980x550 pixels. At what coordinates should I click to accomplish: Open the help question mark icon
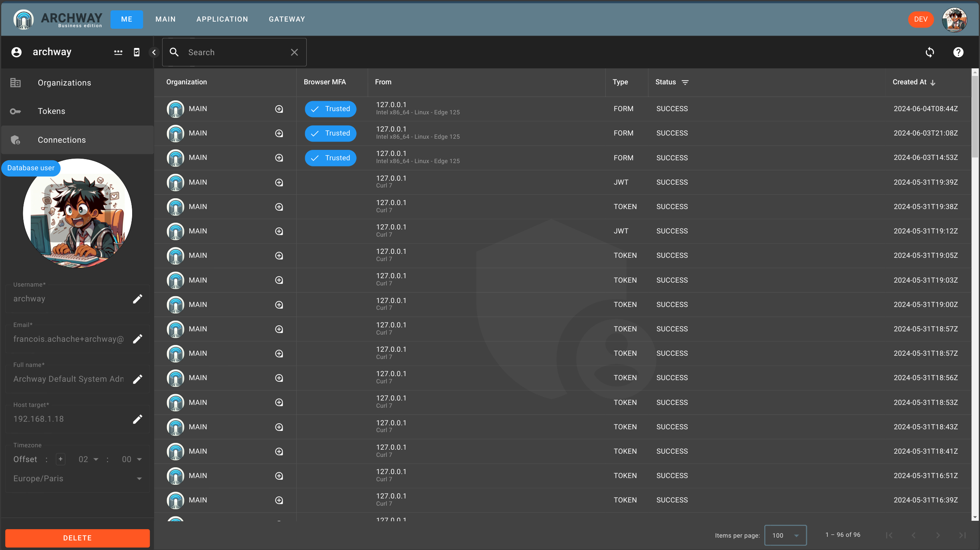[958, 52]
